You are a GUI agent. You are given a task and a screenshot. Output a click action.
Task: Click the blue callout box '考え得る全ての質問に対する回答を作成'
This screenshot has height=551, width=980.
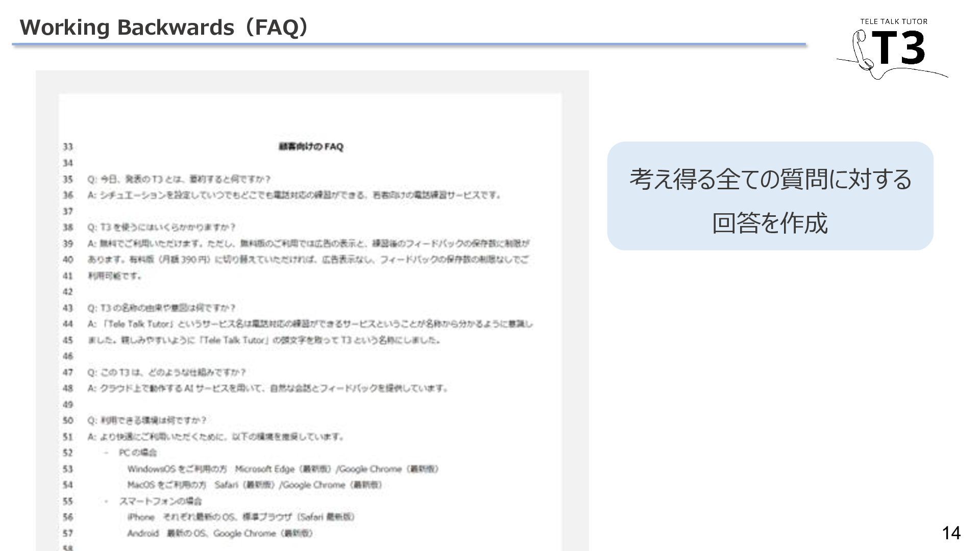pos(770,196)
